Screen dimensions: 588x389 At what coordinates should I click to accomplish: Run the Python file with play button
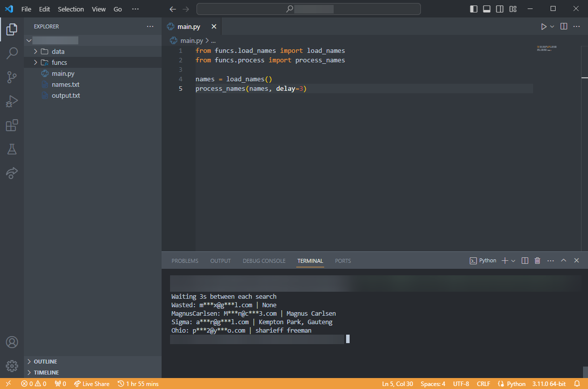[544, 26]
